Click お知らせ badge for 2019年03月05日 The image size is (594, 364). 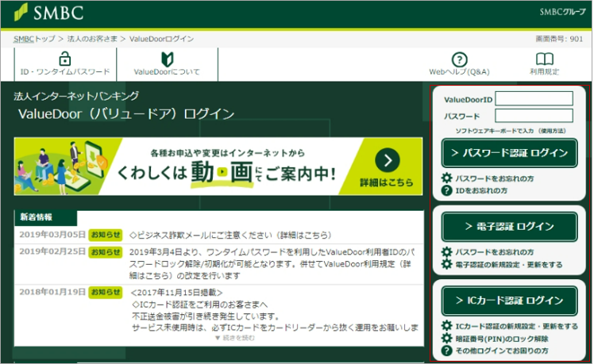[106, 235]
